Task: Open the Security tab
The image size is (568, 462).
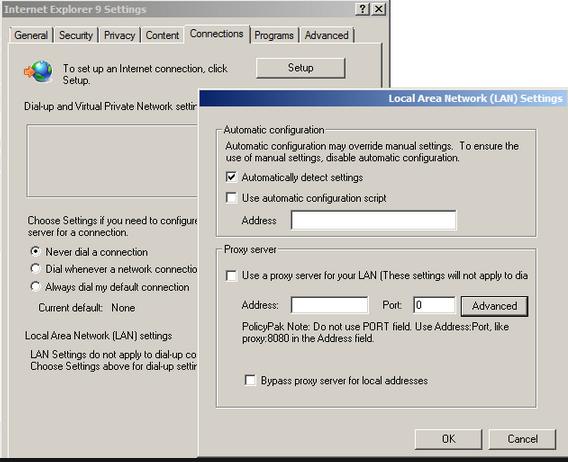Action: (x=76, y=35)
